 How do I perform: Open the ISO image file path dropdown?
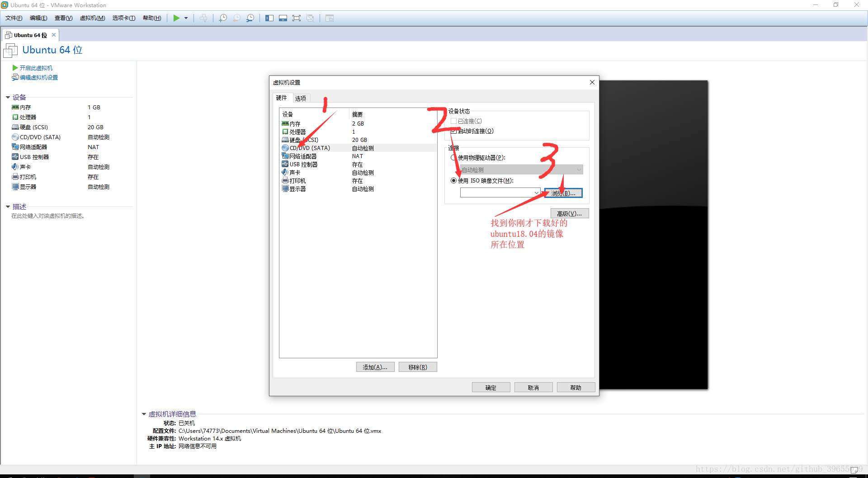click(536, 193)
